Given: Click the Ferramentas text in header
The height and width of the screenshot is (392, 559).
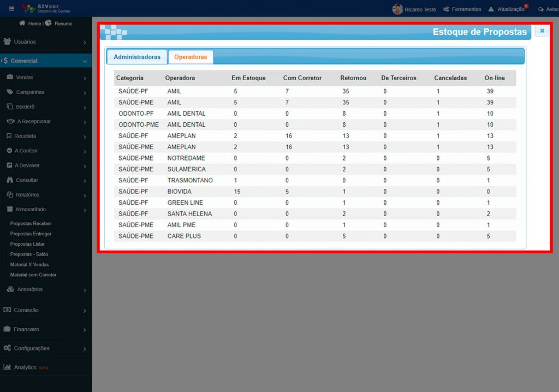Looking at the screenshot, I should tap(466, 9).
